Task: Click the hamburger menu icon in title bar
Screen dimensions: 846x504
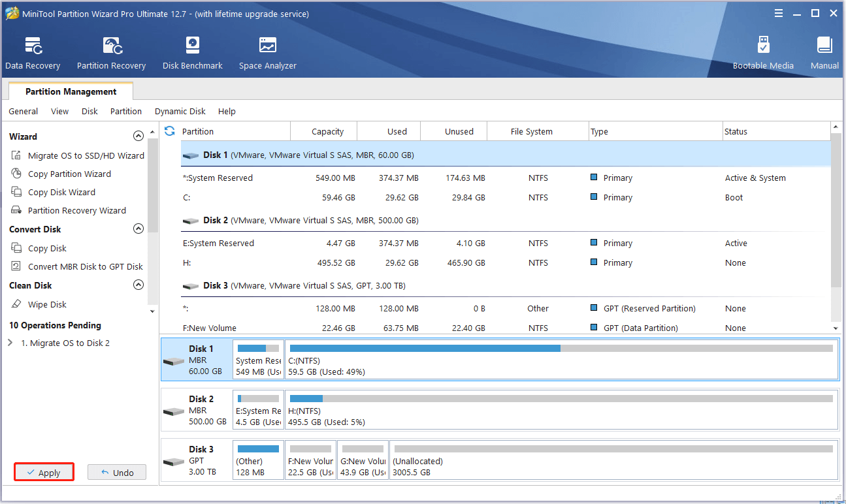Action: tap(779, 13)
